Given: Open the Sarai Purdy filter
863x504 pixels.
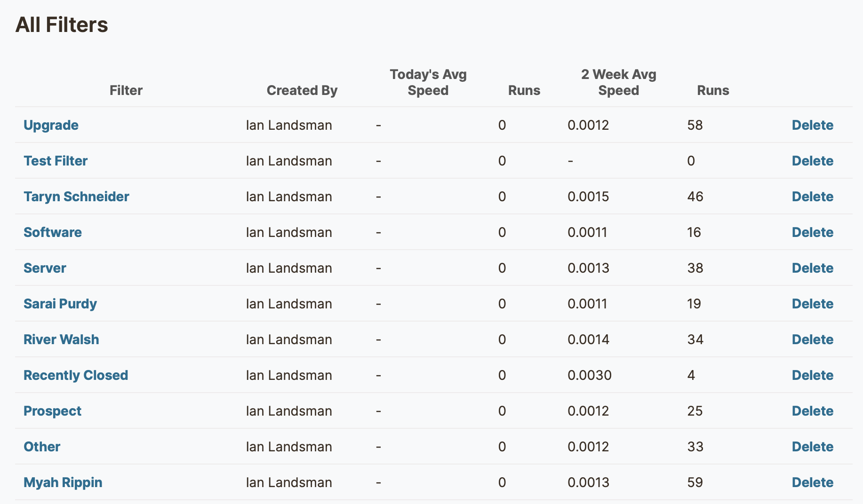Looking at the screenshot, I should tap(60, 304).
